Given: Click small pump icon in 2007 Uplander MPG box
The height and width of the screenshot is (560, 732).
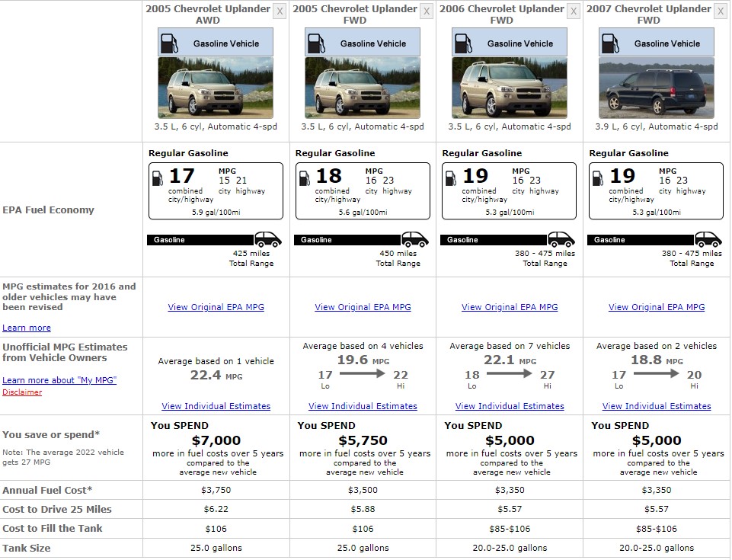Looking at the screenshot, I should pos(598,178).
